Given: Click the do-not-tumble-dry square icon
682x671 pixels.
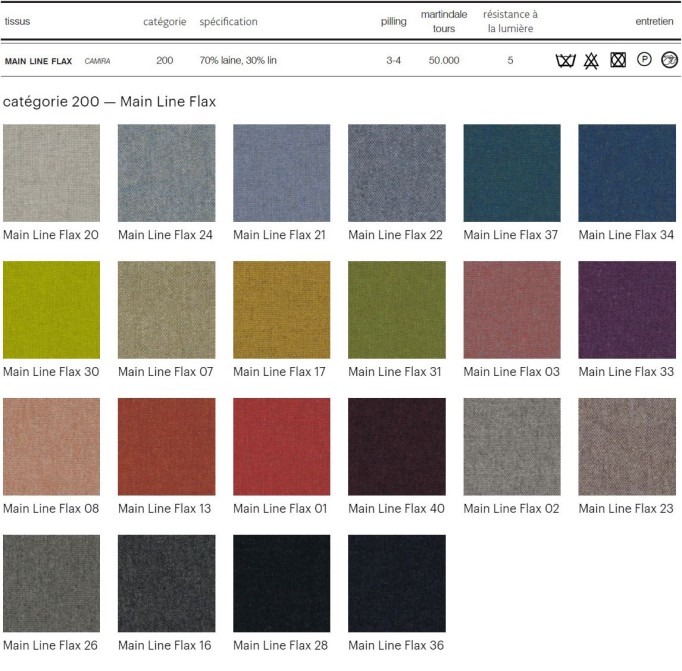Looking at the screenshot, I should 618,61.
